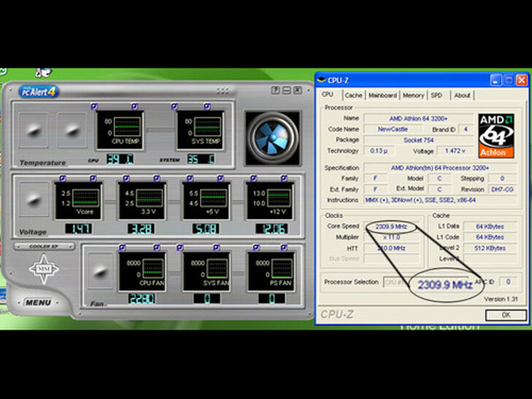Viewport: 532px width, 399px height.
Task: Click the COOLER XP button
Action: 44,247
